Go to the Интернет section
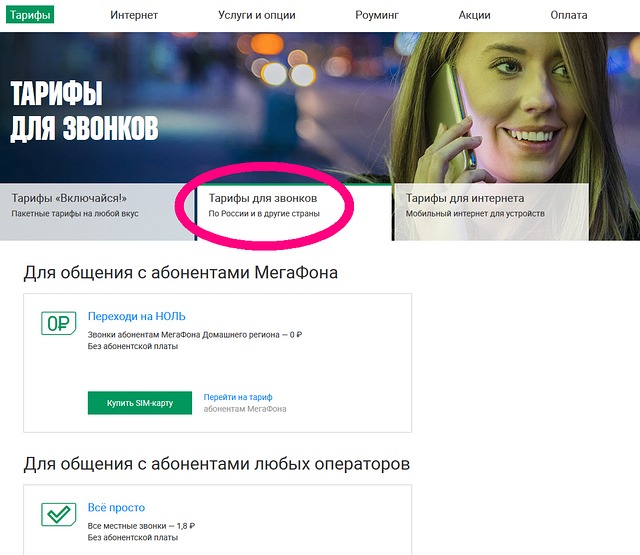The image size is (640, 555). pos(134,15)
